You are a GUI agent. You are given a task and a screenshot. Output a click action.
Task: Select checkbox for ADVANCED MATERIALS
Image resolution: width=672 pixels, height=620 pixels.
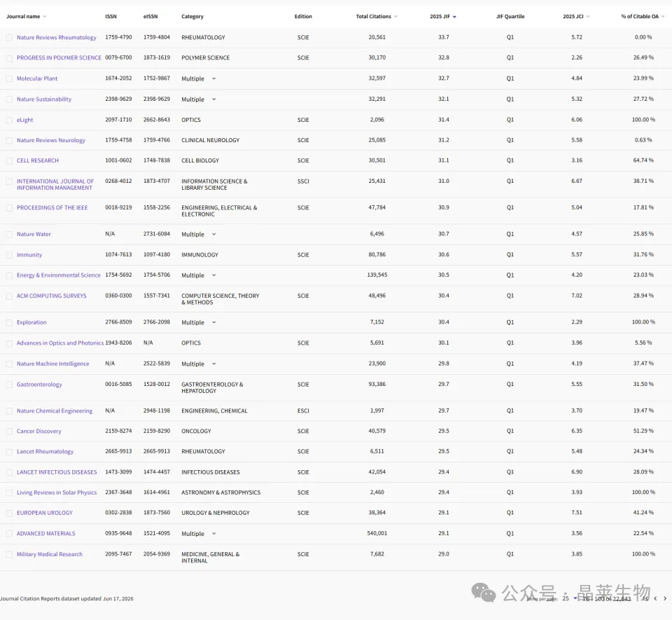[x=9, y=534]
